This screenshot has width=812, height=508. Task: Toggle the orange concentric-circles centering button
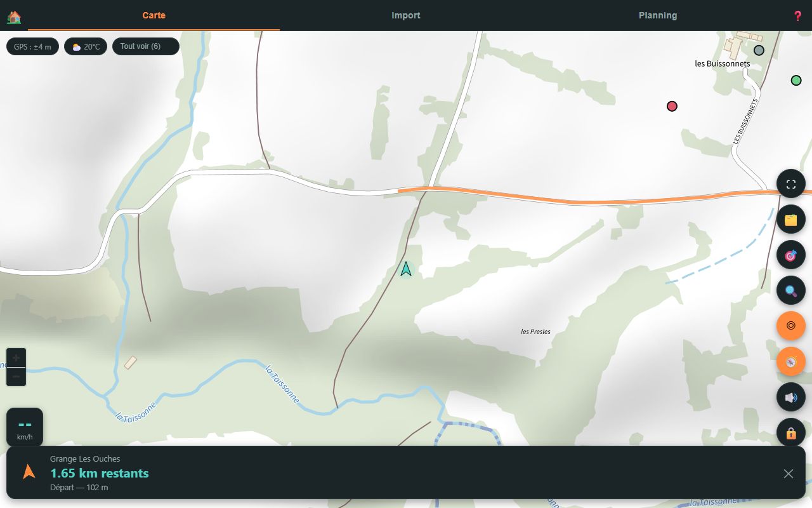click(791, 326)
